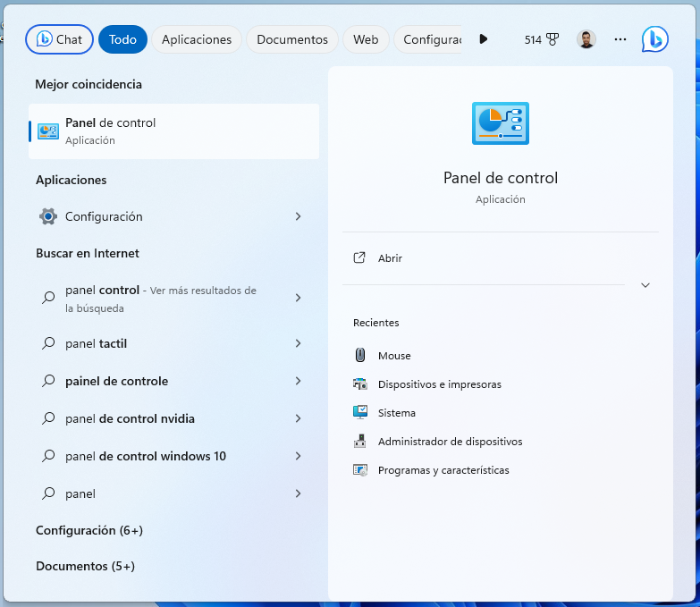Switch to Aplicaciones filter tab
This screenshot has height=607, width=700.
point(197,39)
